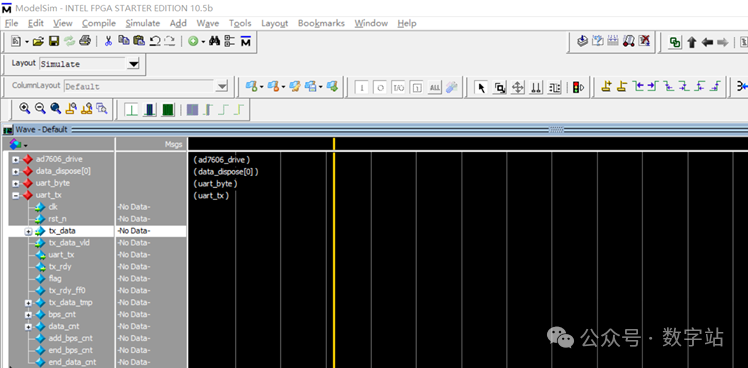The height and width of the screenshot is (368, 748).
Task: Click the black up arrow icon
Action: pos(692,42)
